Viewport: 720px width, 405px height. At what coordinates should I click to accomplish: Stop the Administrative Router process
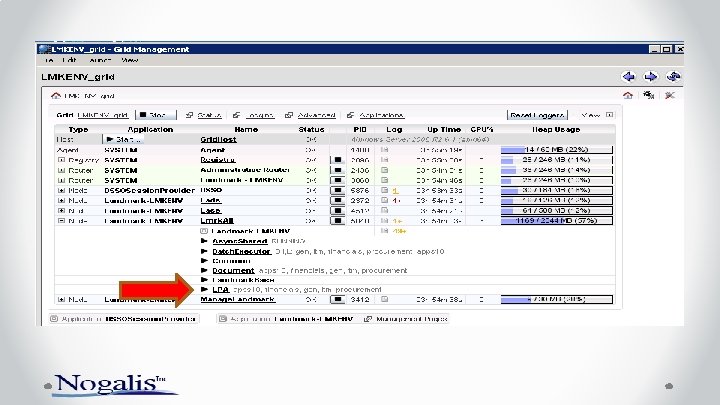point(338,170)
